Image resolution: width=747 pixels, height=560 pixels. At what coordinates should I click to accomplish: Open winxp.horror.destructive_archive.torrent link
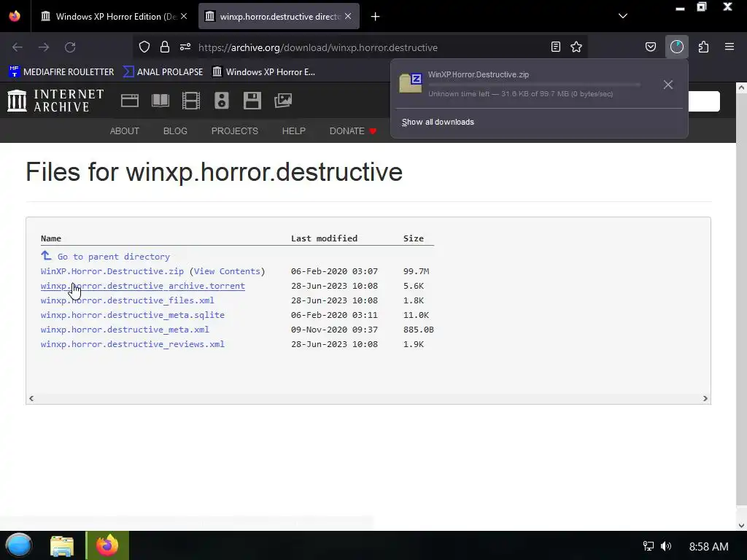pyautogui.click(x=142, y=286)
